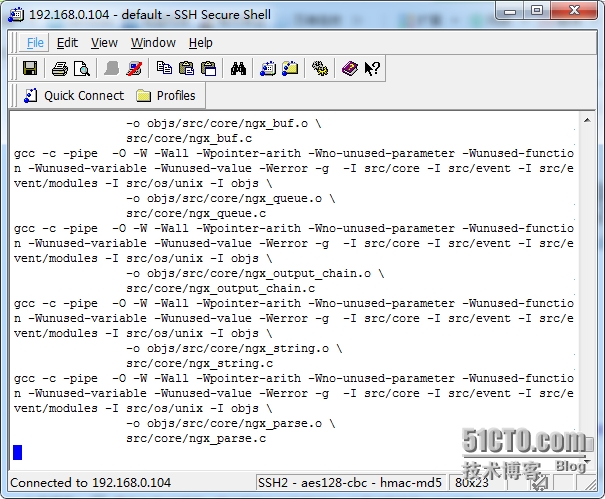Open Settings gears icon
The width and height of the screenshot is (605, 499).
pos(320,69)
